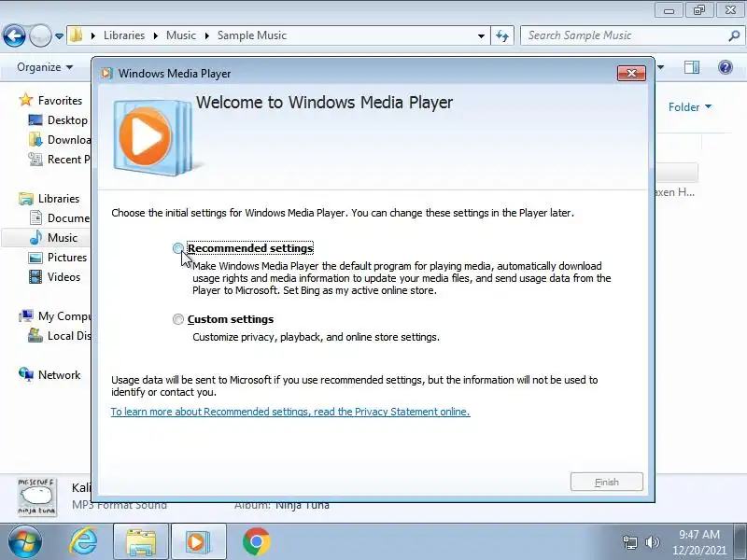Open Recent Places in navigation pane

pyautogui.click(x=68, y=159)
